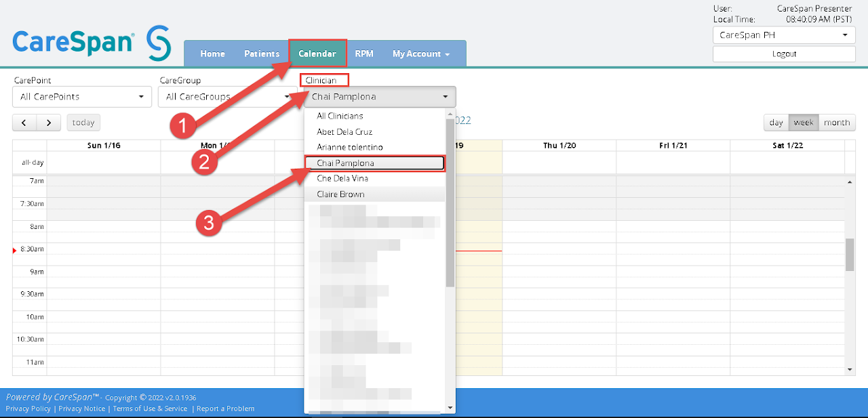Viewport: 868px width, 418px height.
Task: Select All Clinicians from the list
Action: pos(375,117)
